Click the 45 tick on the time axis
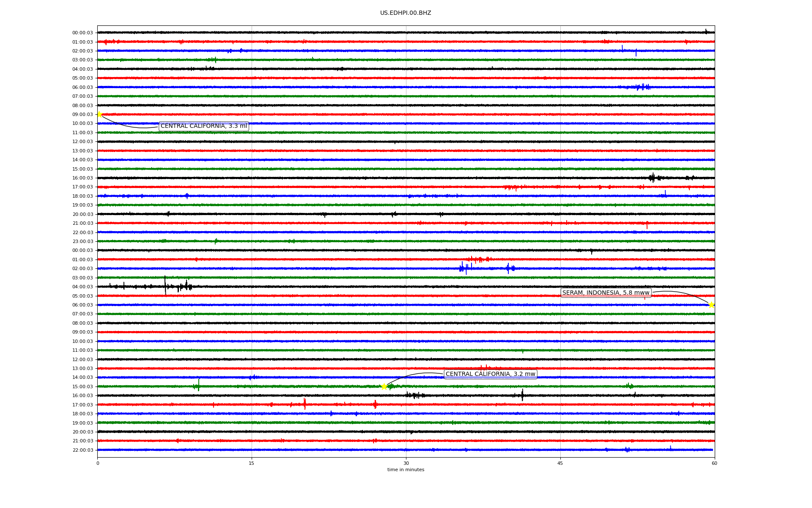This screenshot has height=508, width=812. tap(560, 463)
